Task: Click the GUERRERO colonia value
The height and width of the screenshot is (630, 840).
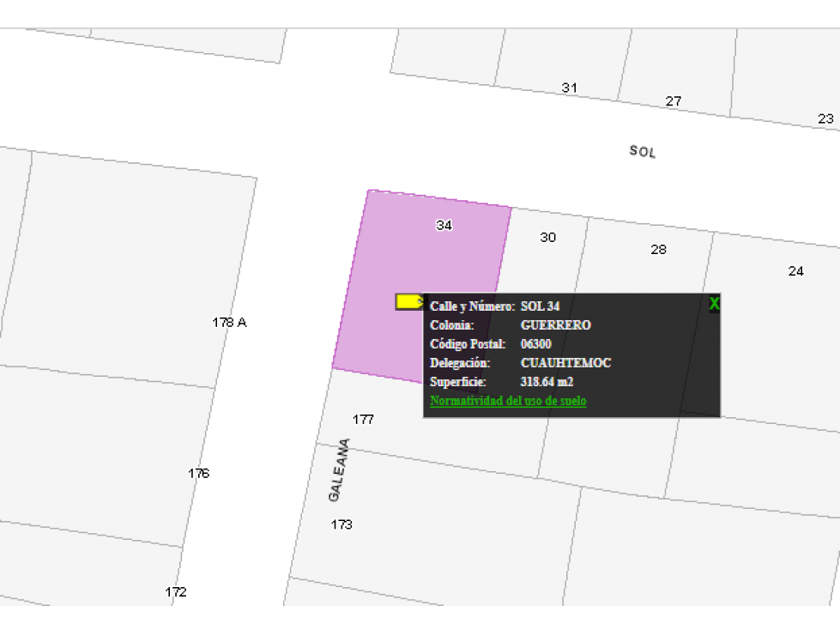Action: 555,325
